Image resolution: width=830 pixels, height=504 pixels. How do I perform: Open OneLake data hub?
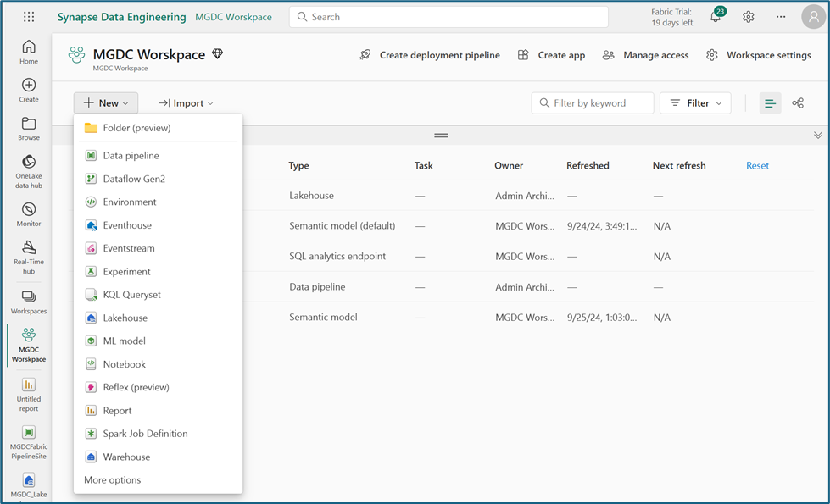click(x=29, y=171)
